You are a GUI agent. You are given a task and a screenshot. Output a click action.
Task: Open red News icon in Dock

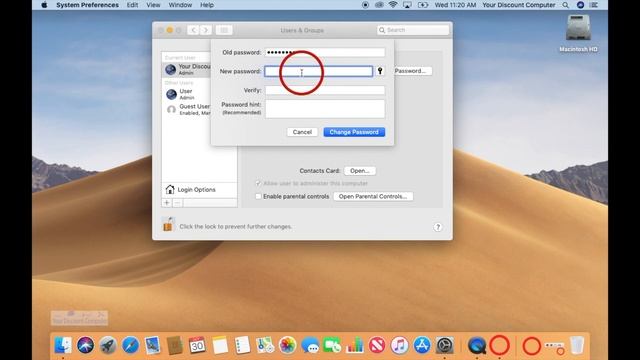coord(377,345)
